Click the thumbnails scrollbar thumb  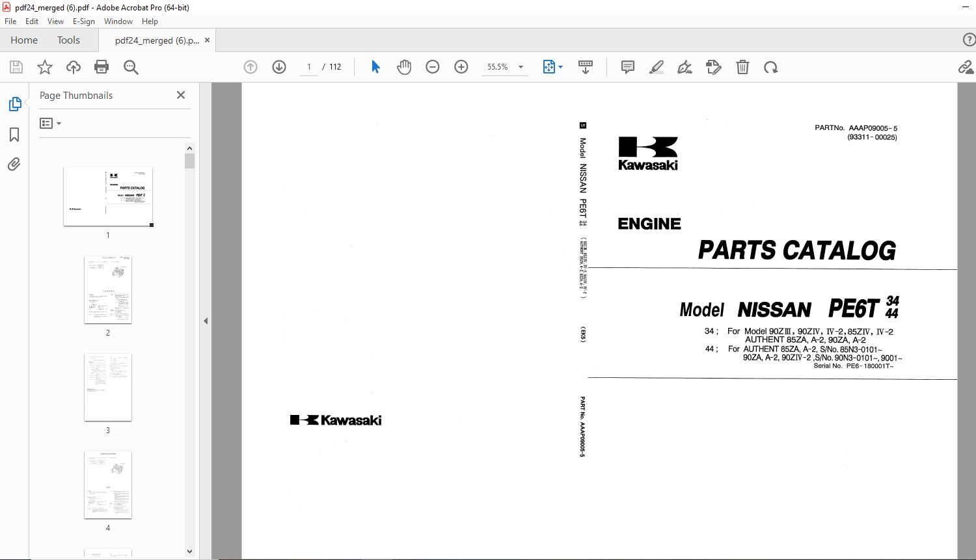coord(190,161)
